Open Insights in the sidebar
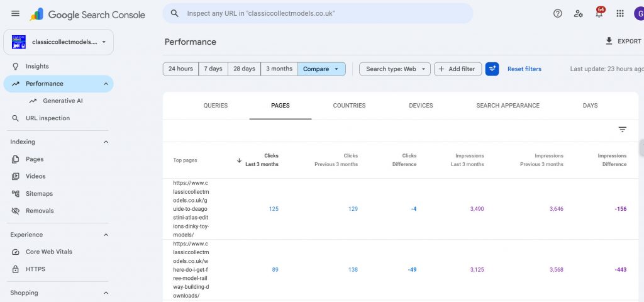The width and height of the screenshot is (644, 302). [58, 66]
